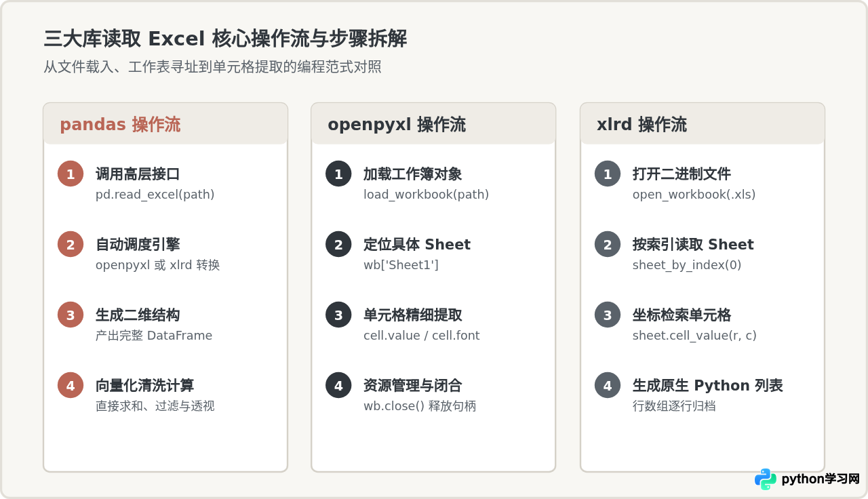Click the 加载工作簿对象 step title
Viewport: 868px width, 499px height.
[413, 174]
